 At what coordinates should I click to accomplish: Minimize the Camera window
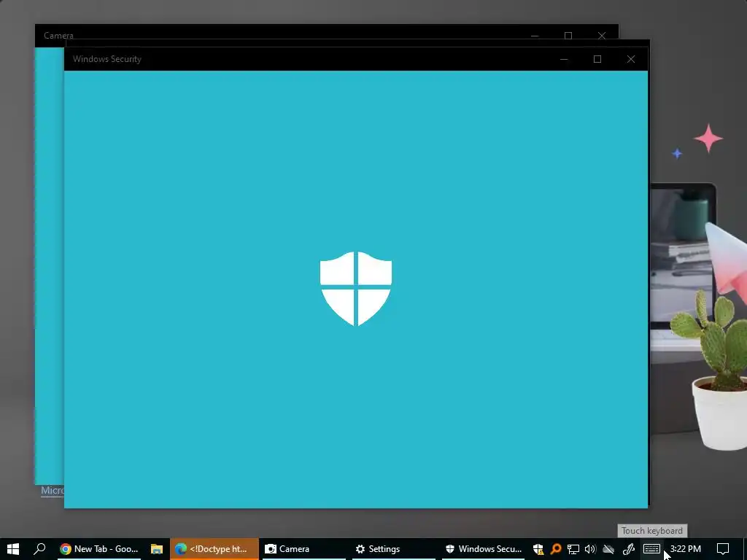(535, 36)
